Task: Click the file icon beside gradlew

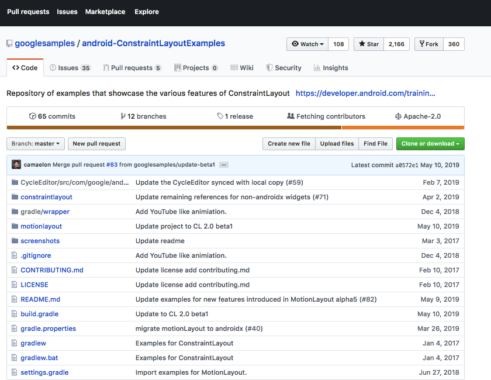Action: 14,343
